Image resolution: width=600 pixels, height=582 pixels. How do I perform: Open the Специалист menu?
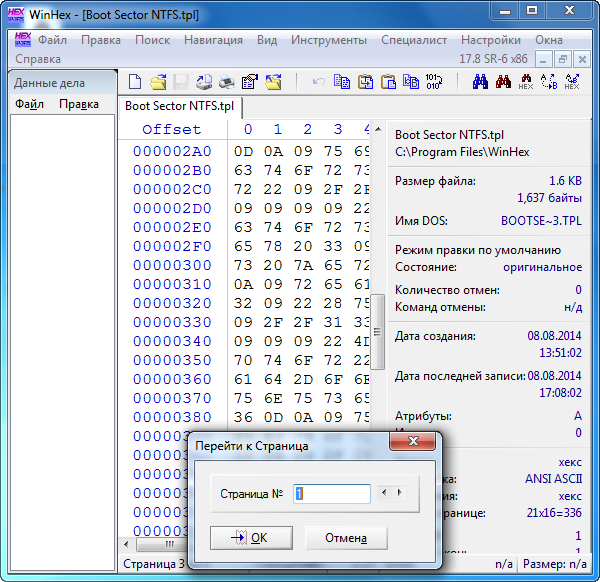(414, 40)
